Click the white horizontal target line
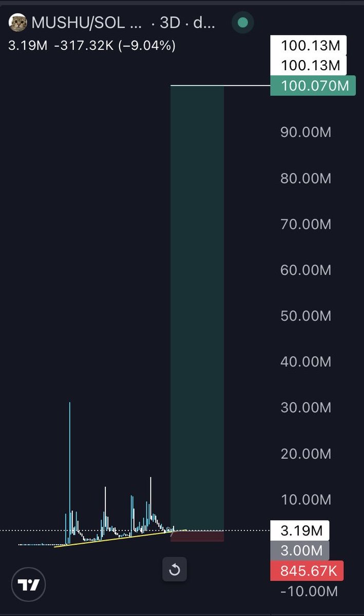 (221, 85)
